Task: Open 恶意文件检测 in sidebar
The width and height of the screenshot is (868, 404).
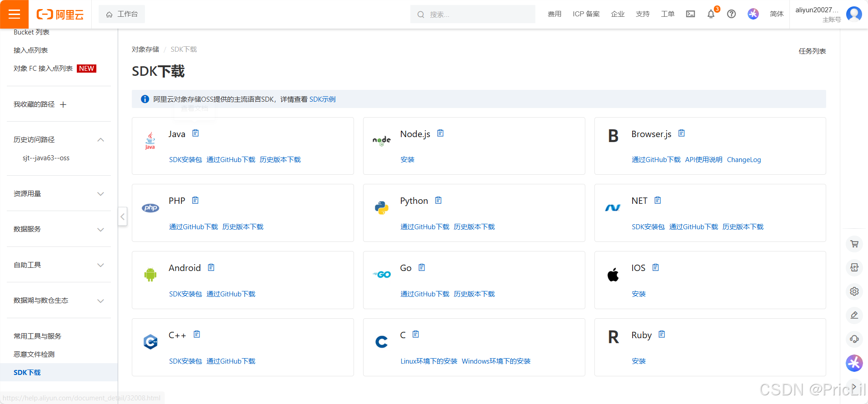Action: (x=34, y=355)
